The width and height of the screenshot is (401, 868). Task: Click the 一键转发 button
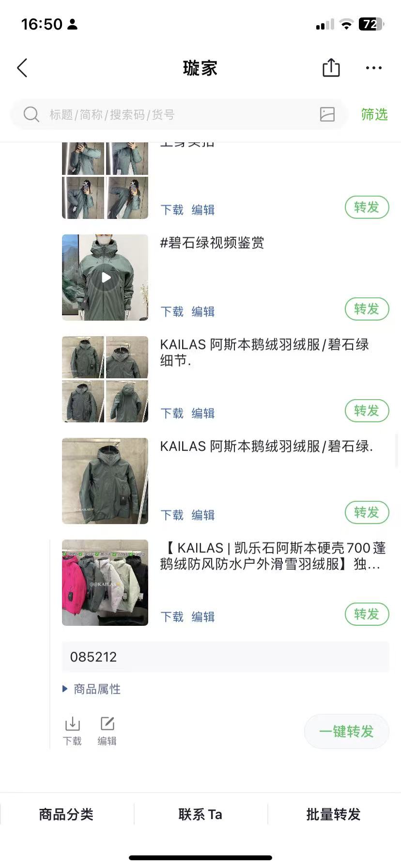coord(346,731)
